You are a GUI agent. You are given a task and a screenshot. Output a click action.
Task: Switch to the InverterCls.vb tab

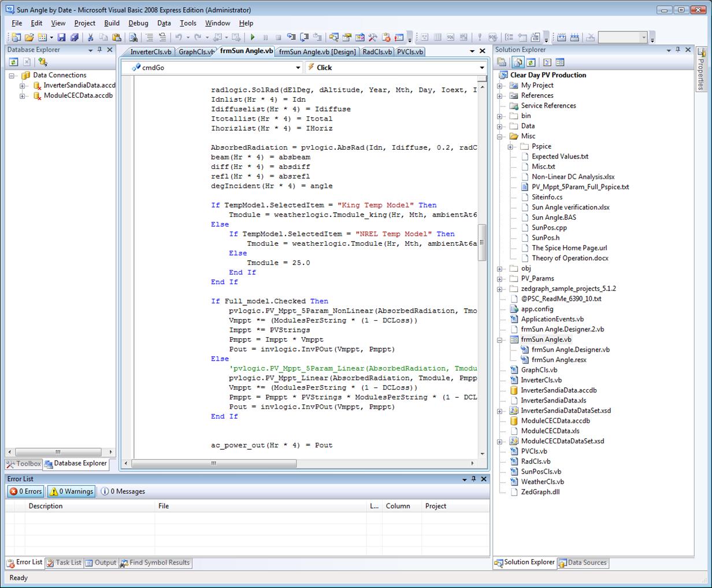[150, 52]
